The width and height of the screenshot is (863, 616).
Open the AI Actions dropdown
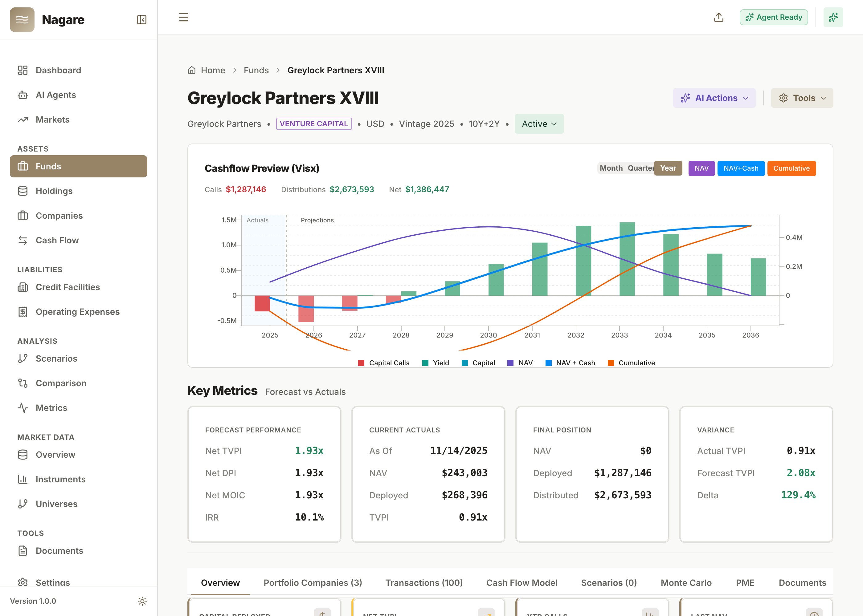point(714,98)
